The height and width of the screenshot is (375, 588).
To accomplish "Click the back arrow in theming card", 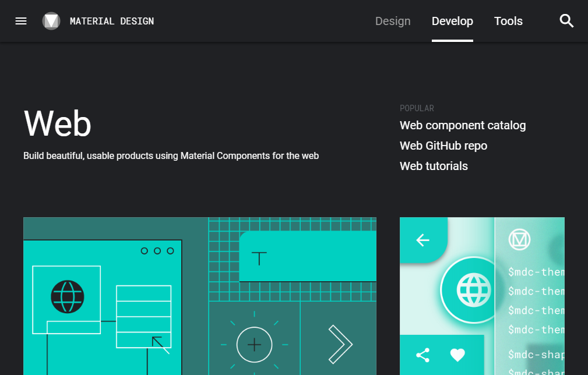I will (x=422, y=240).
